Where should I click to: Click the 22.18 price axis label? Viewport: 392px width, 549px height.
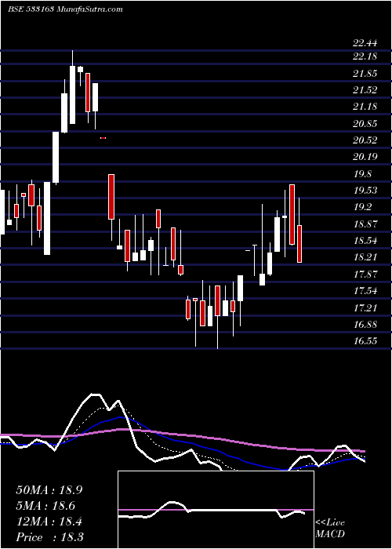point(365,56)
